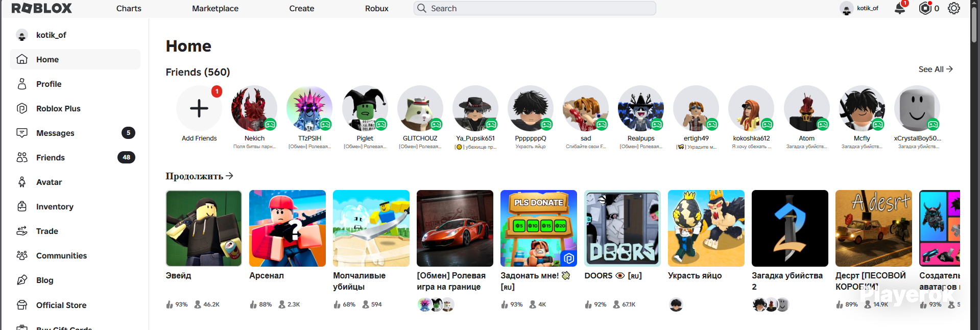Click the Profile person icon in sidebar
The width and height of the screenshot is (980, 330).
pyautogui.click(x=22, y=84)
